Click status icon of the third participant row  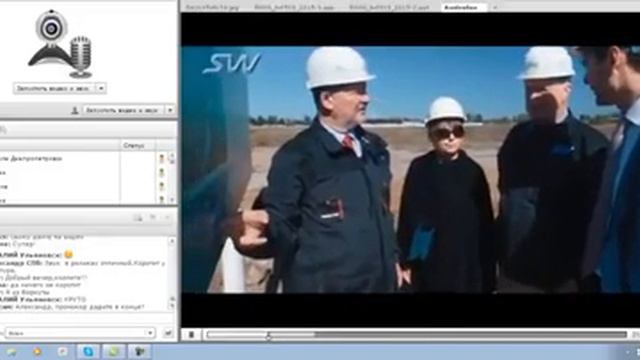tap(162, 187)
